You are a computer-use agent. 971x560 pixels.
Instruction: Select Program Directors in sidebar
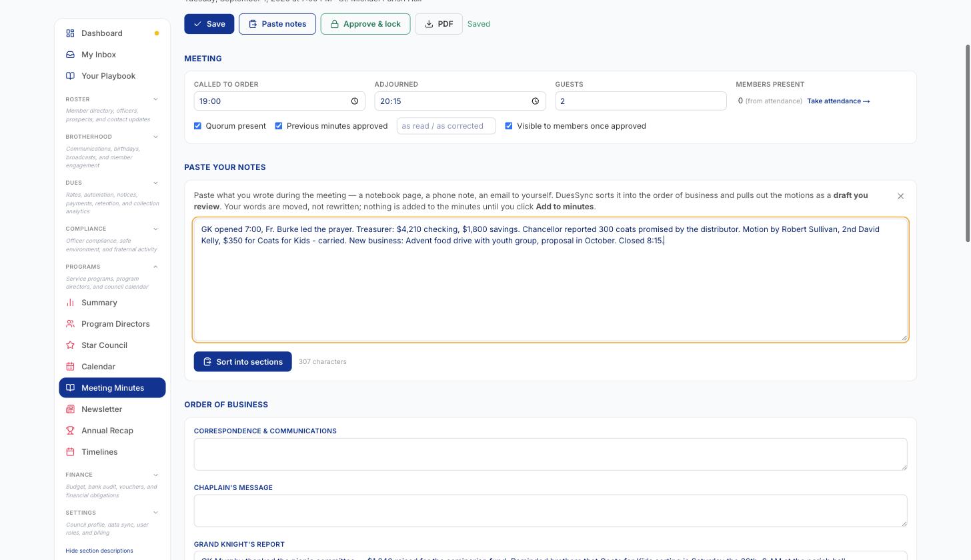click(112, 324)
